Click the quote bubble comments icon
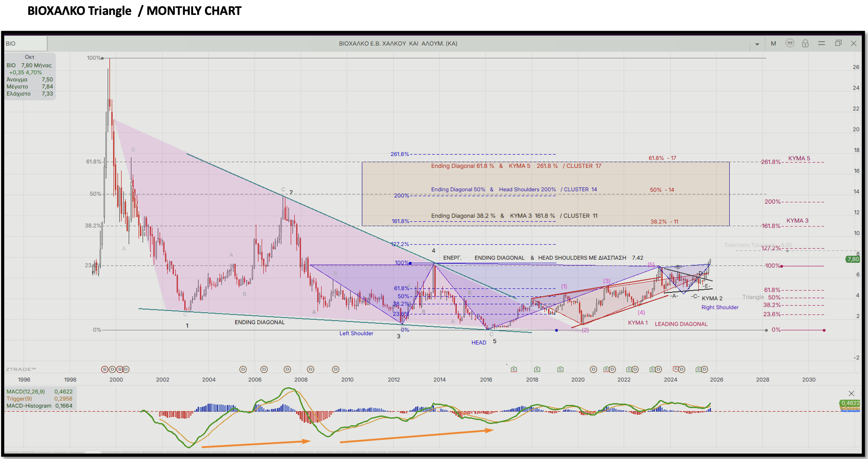Screen dimensions: 868x459 tap(790, 44)
